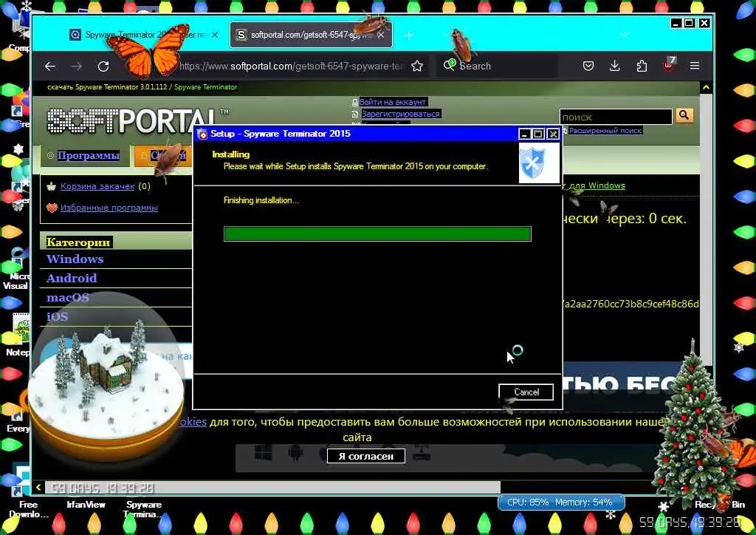Open the Recycle Bin desktop icon

click(x=719, y=504)
